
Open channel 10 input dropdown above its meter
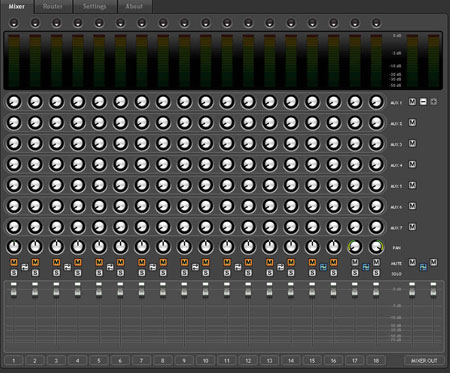click(x=206, y=23)
